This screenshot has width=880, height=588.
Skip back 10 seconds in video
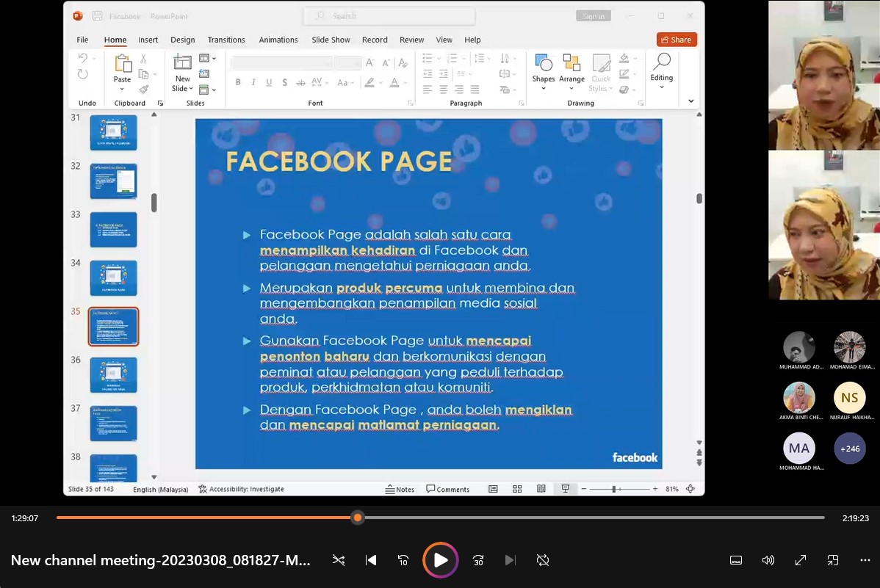click(x=403, y=560)
